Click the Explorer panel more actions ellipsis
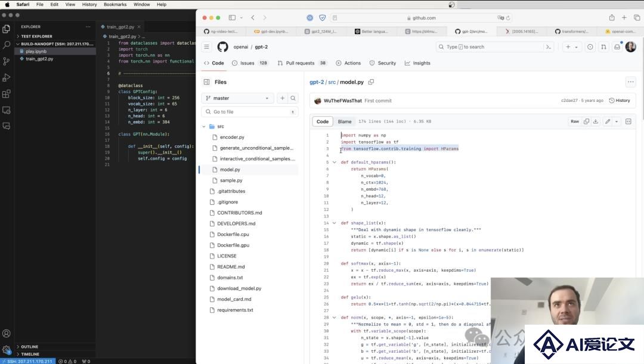Screen dimensions: 644x364 (x=88, y=27)
